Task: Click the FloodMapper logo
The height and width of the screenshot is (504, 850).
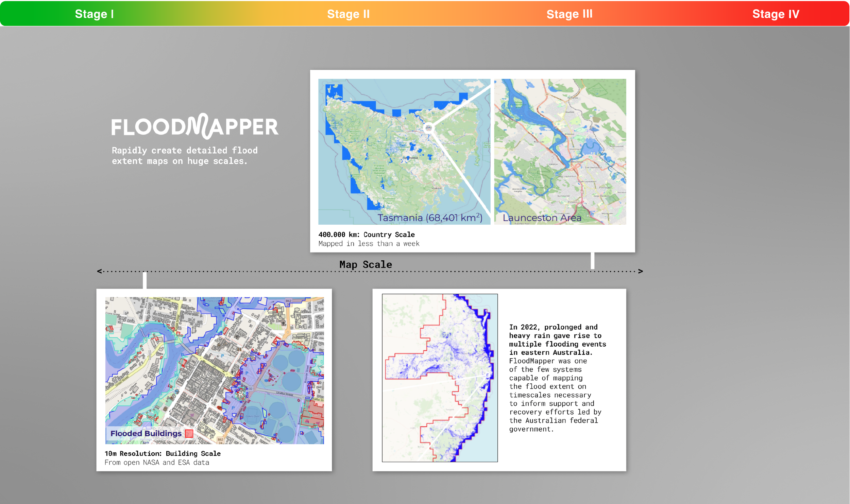Action: point(195,126)
